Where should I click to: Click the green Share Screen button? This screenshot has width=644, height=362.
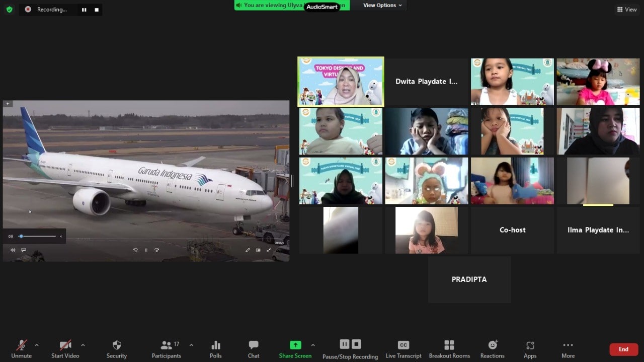click(x=295, y=349)
